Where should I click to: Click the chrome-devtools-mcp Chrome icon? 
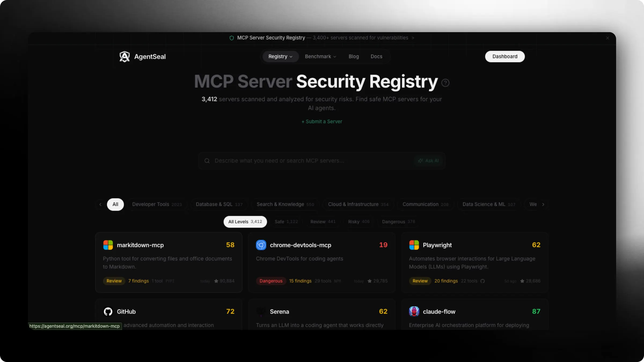click(x=261, y=245)
